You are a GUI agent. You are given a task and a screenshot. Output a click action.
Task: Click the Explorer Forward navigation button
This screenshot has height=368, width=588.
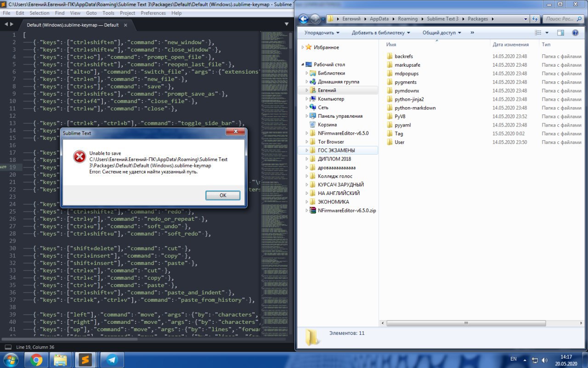[x=315, y=19]
